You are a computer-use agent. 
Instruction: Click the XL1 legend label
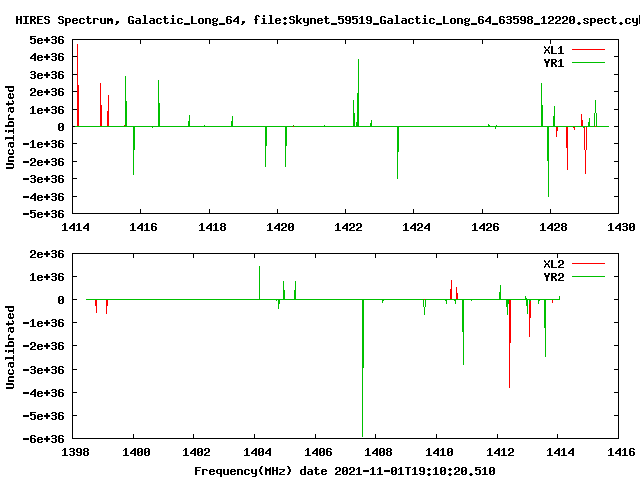(553, 50)
